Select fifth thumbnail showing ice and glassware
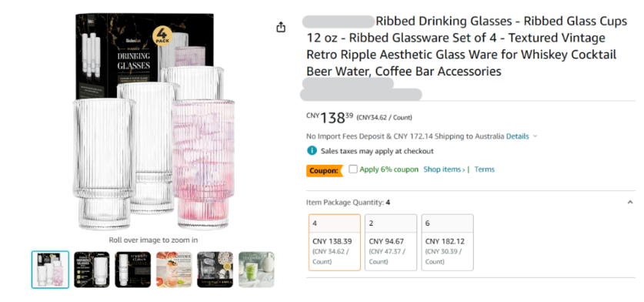The width and height of the screenshot is (644, 302). [215, 270]
